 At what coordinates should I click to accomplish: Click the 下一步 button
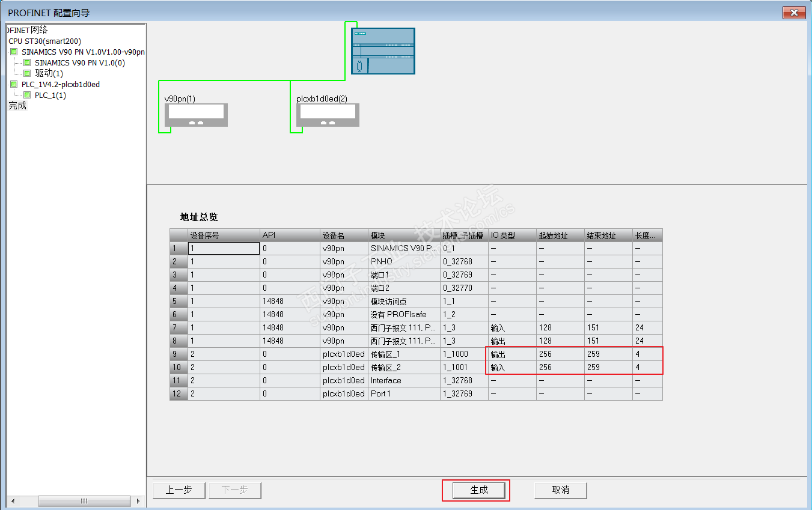235,490
